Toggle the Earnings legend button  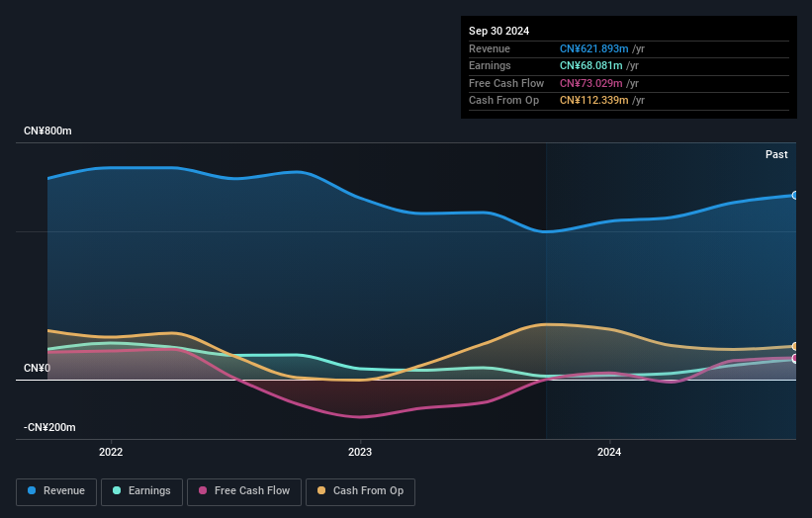tap(141, 491)
